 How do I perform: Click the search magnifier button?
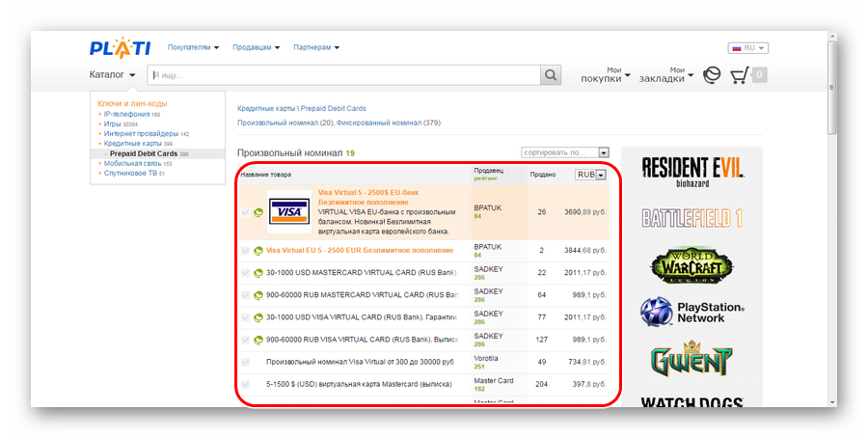click(x=551, y=74)
